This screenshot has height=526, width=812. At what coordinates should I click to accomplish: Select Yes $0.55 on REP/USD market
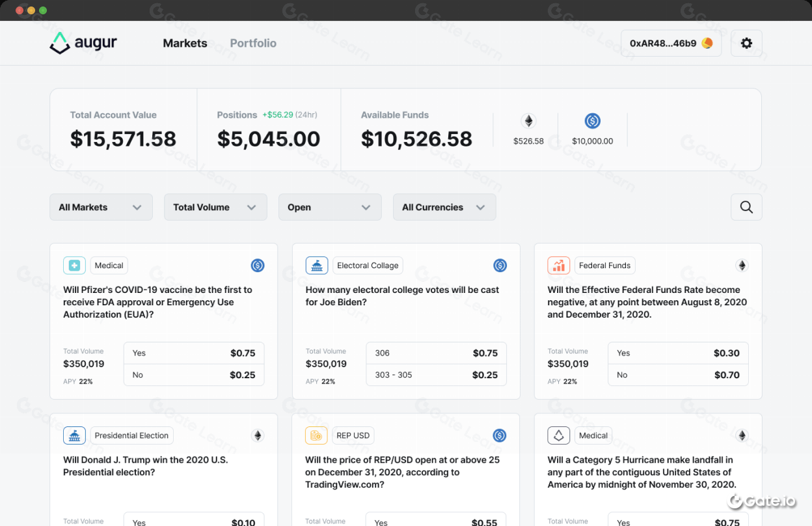[x=436, y=519]
